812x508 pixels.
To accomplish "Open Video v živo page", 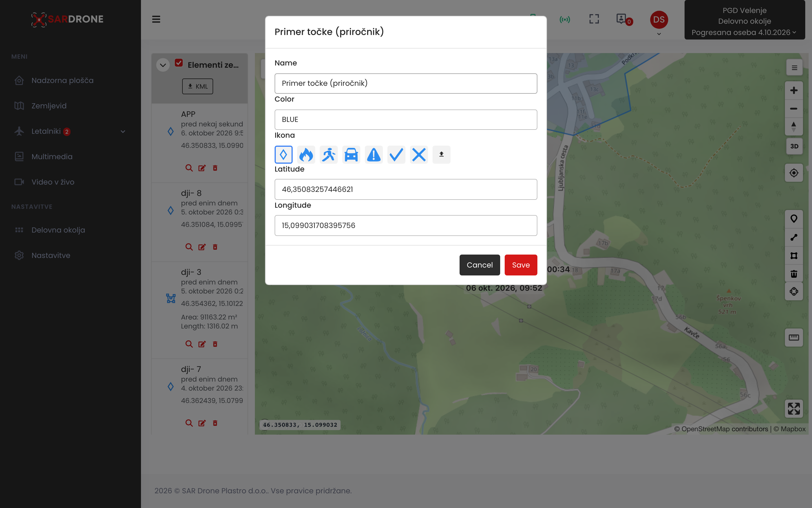I will [53, 182].
